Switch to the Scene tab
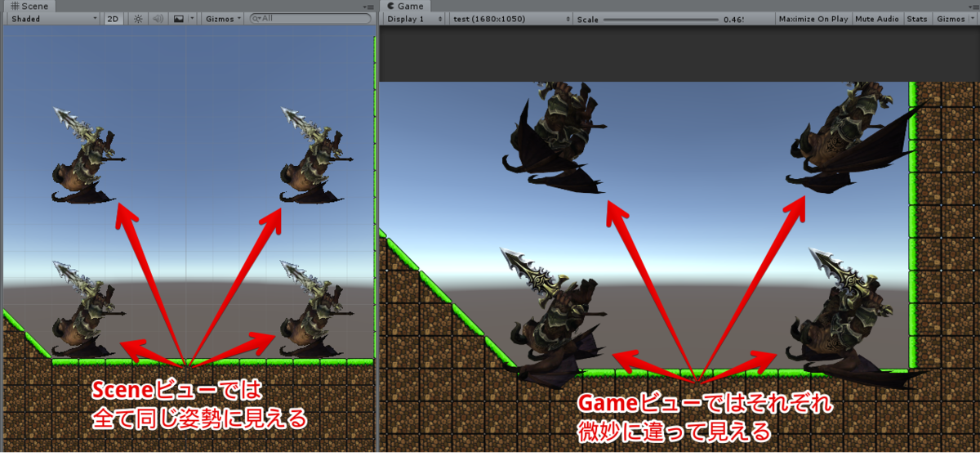This screenshot has width=980, height=470. (29, 6)
